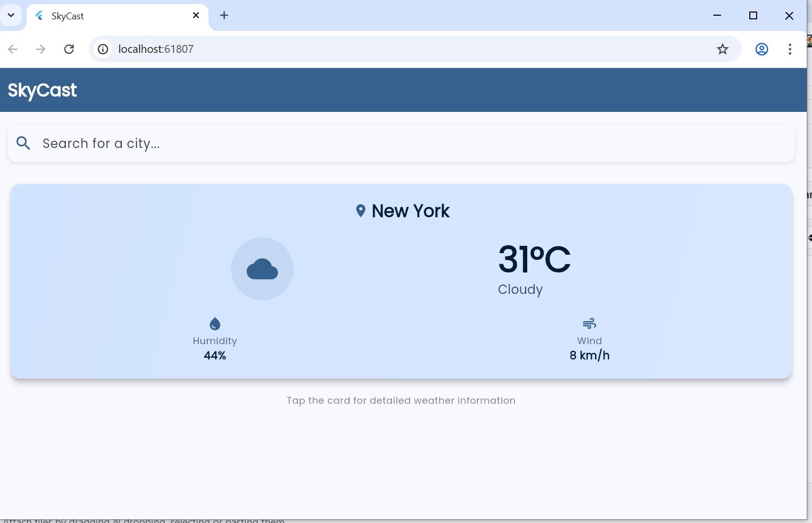Open the Chrome profile icon
This screenshot has width=812, height=523.
point(762,49)
